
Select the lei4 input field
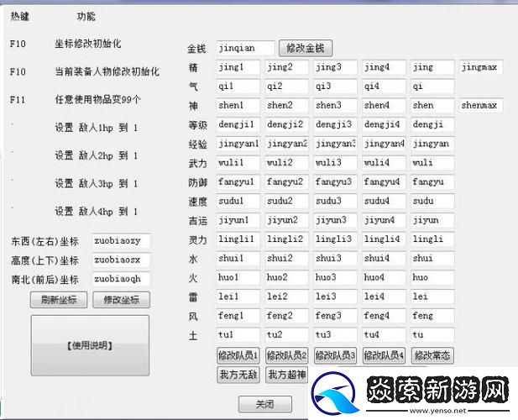coord(384,297)
